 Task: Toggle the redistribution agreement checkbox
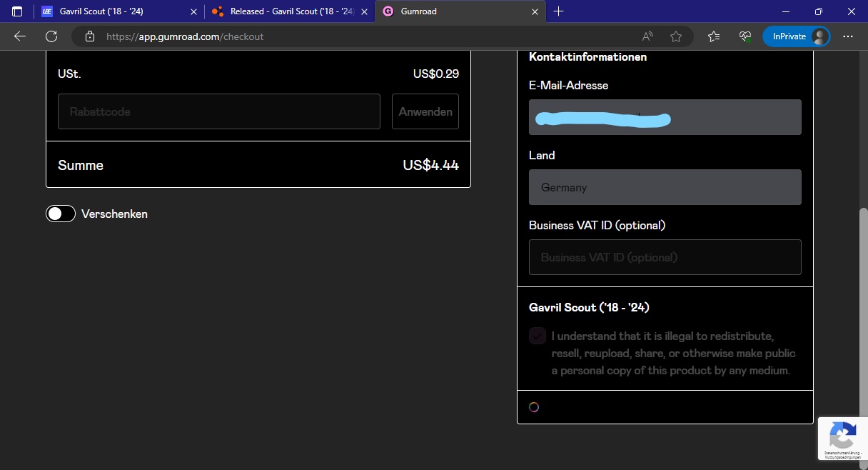538,336
